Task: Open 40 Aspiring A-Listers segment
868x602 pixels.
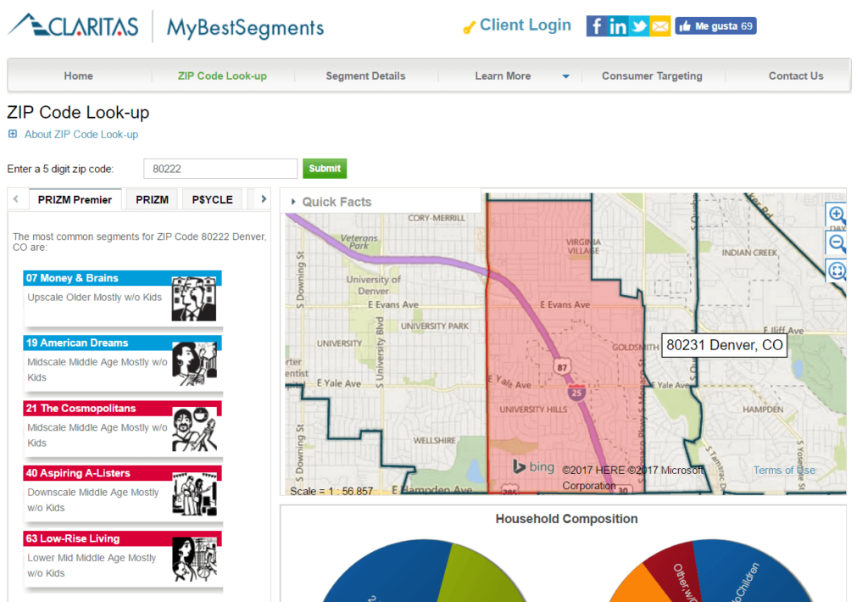Action: point(78,473)
